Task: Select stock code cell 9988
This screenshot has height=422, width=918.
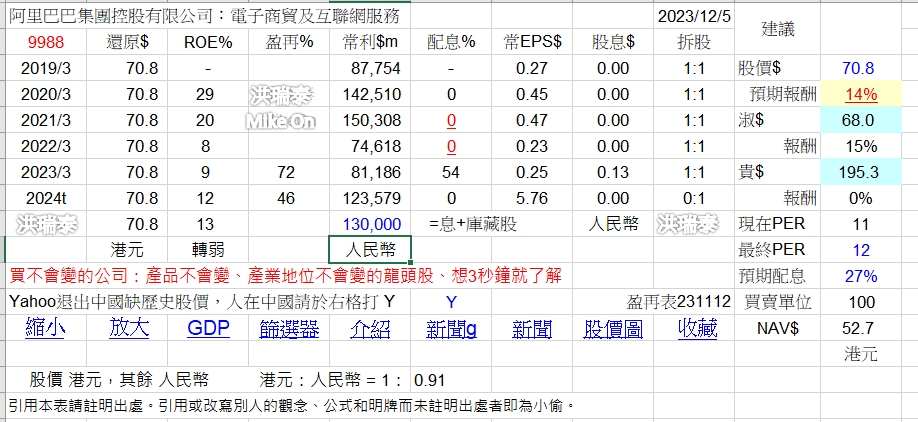Action: (46, 42)
